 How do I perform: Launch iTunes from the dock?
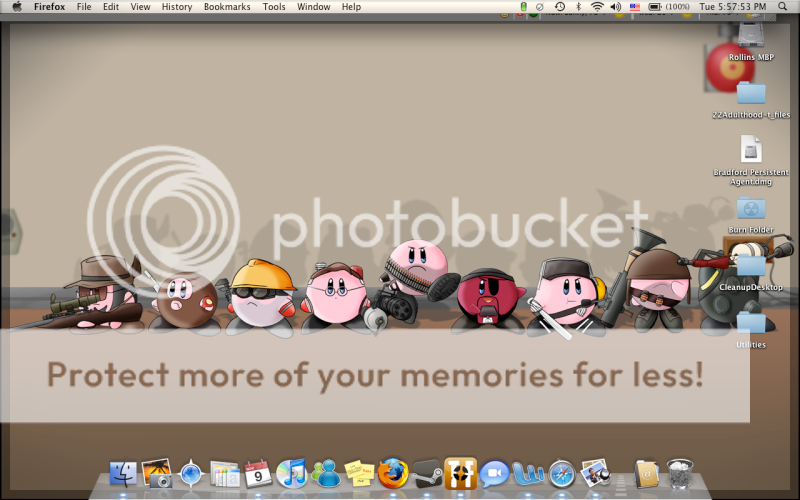coord(291,472)
